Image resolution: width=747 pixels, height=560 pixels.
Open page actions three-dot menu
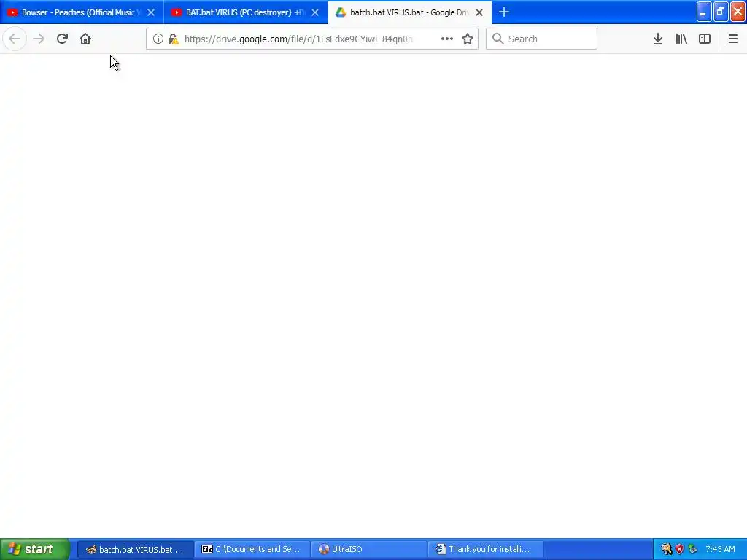click(447, 39)
